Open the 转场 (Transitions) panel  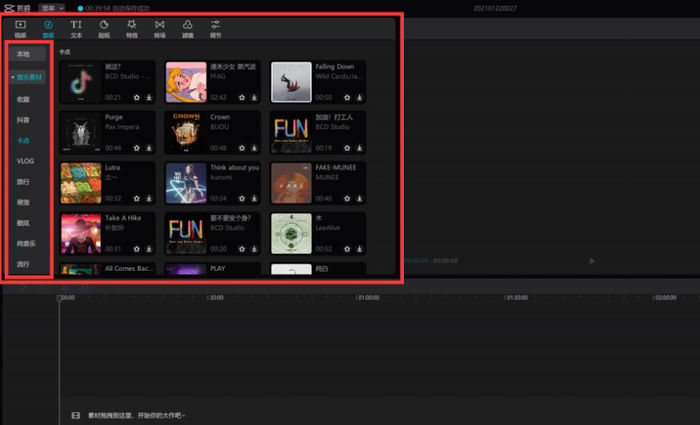[x=160, y=27]
